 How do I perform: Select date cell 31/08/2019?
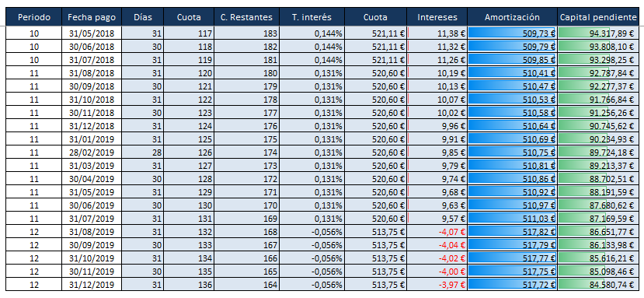pyautogui.click(x=92, y=232)
